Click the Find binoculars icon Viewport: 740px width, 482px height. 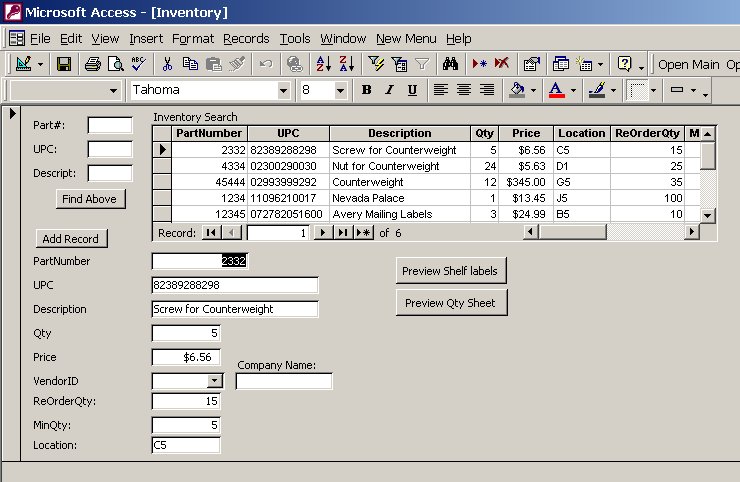click(450, 65)
